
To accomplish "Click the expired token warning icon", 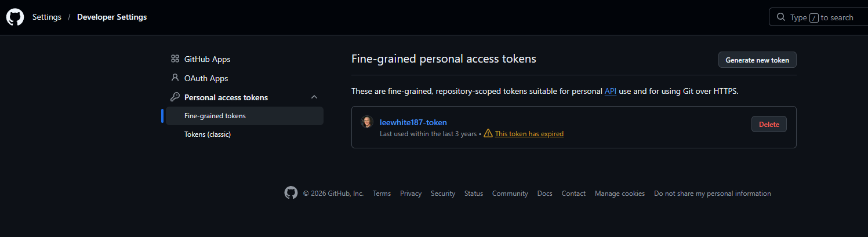I will click(488, 134).
